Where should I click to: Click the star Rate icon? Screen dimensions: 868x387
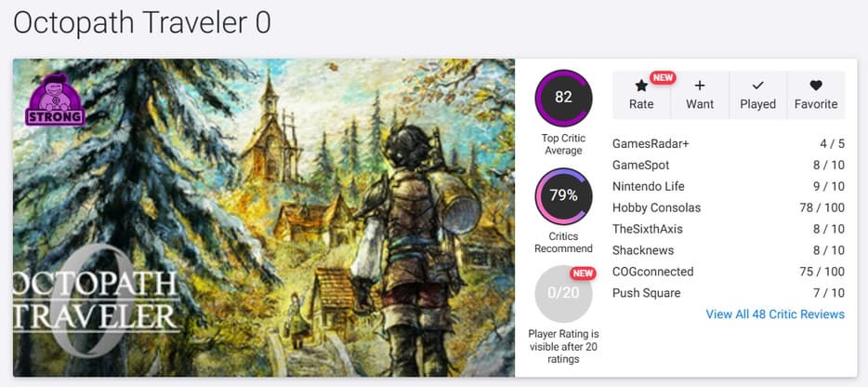(x=641, y=86)
